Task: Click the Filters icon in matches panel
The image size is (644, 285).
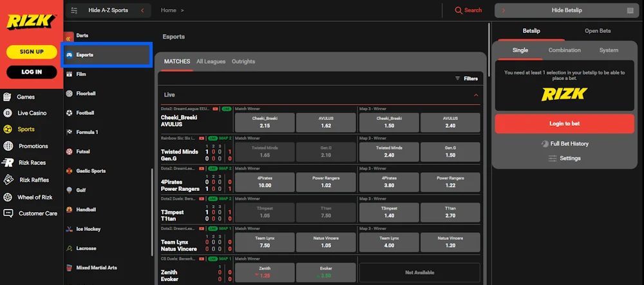Action: [x=457, y=78]
